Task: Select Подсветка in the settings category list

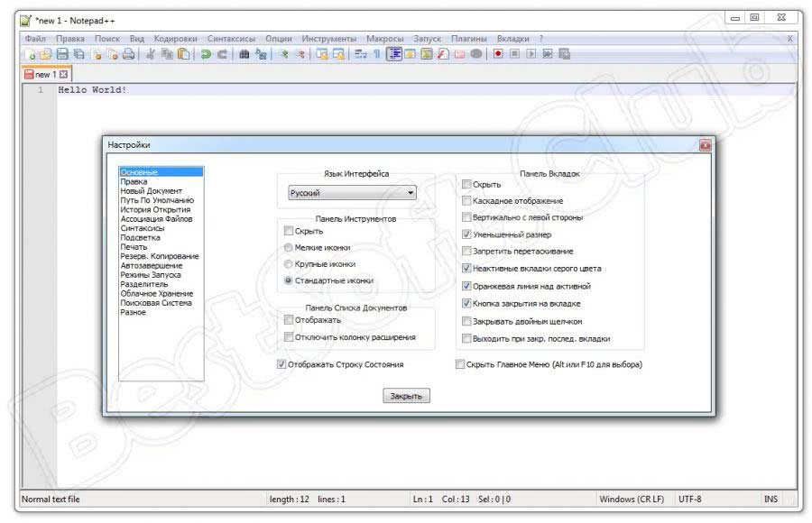Action: click(x=139, y=238)
